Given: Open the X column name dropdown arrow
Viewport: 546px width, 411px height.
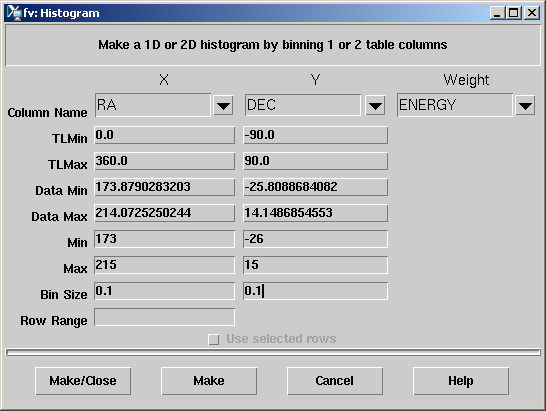Looking at the screenshot, I should coord(223,106).
